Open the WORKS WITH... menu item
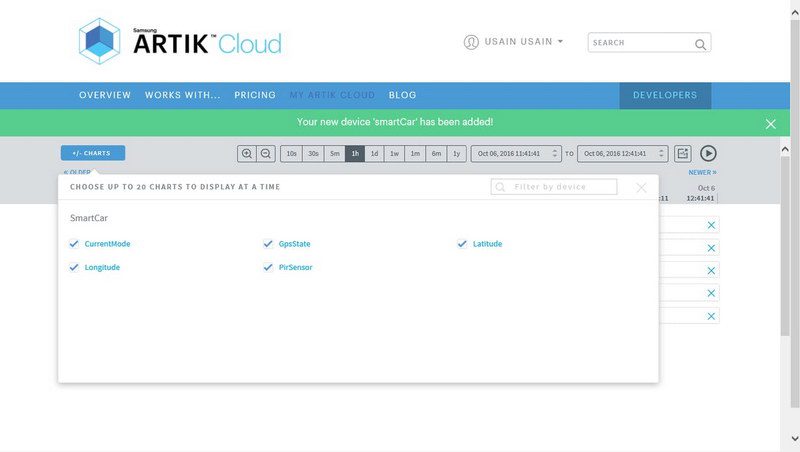800x452 pixels. click(183, 95)
